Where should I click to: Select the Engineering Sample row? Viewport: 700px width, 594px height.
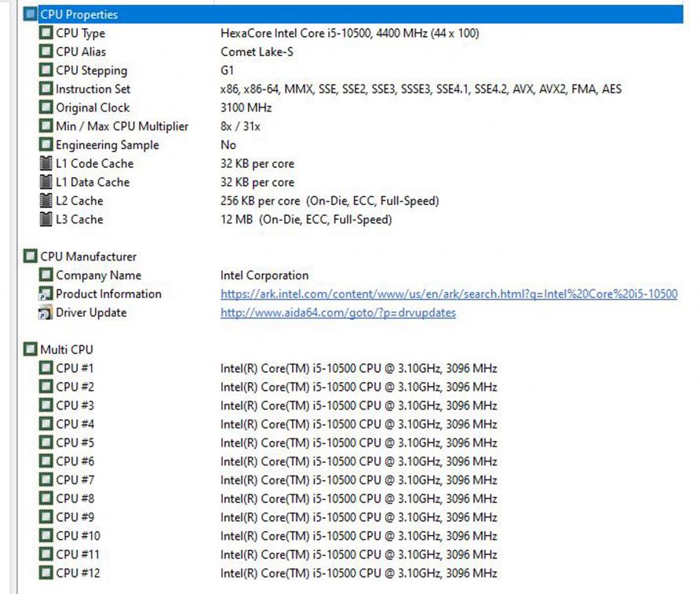click(x=107, y=145)
